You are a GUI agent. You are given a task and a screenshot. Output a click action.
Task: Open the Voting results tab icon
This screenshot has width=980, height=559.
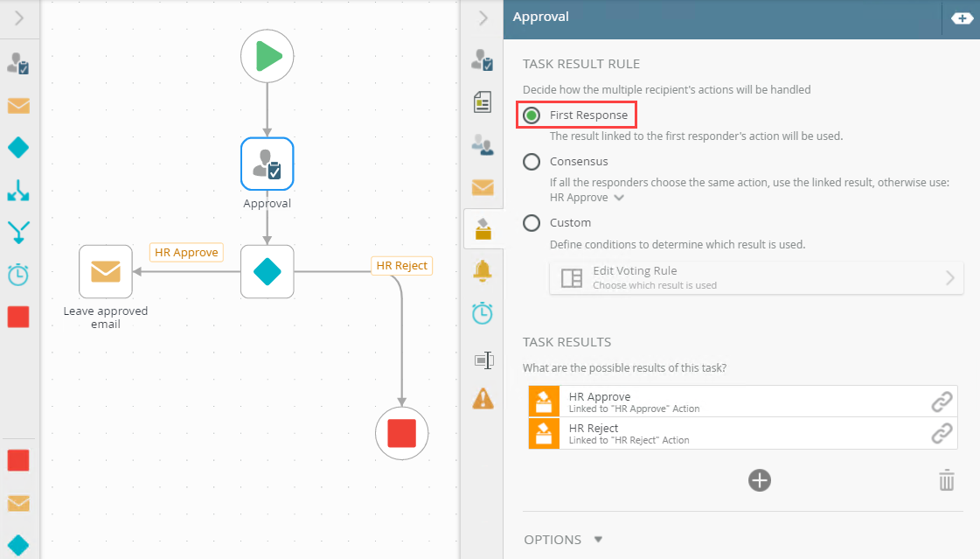(x=483, y=229)
